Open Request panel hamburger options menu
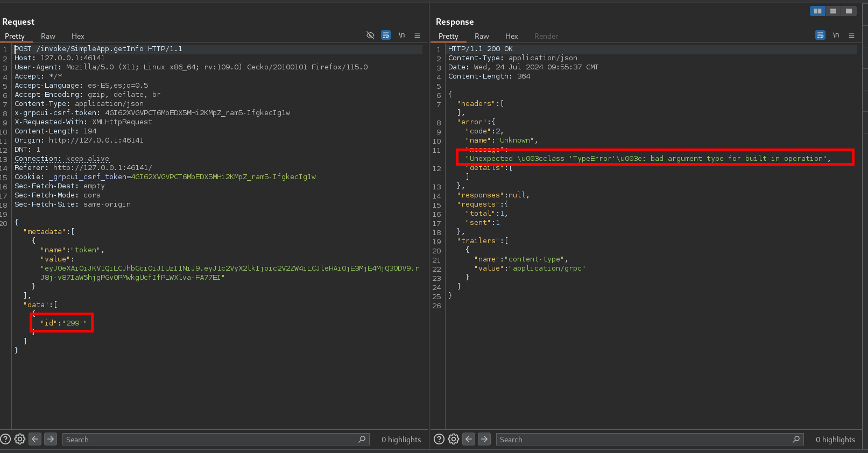868x453 pixels. pos(417,35)
